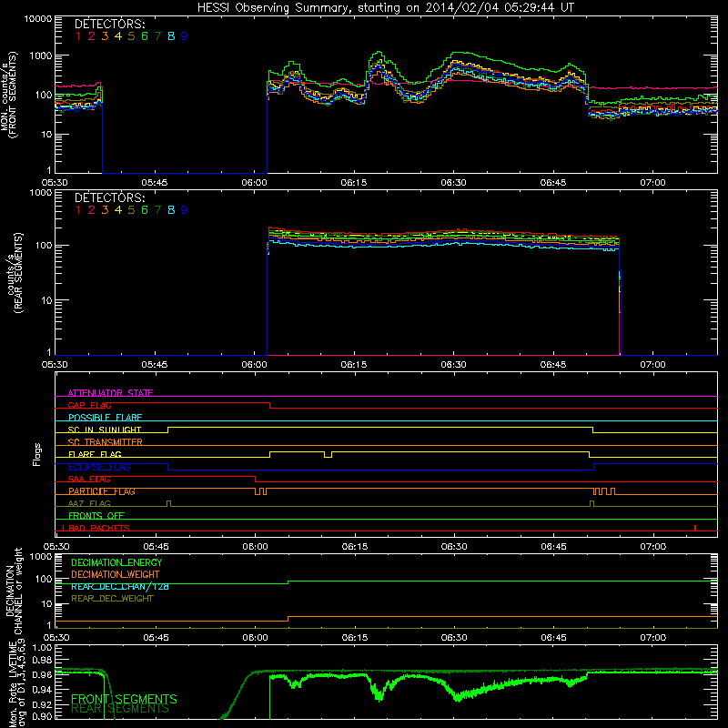Click REAR SEGMENTS label in livetime plot
Screen dimensions: 728x728
click(x=120, y=709)
